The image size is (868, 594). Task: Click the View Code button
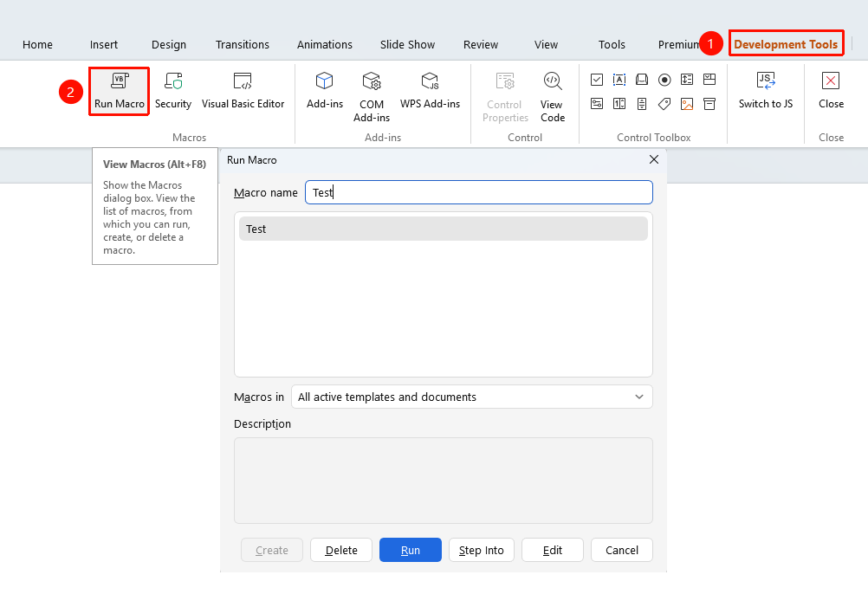pos(553,97)
